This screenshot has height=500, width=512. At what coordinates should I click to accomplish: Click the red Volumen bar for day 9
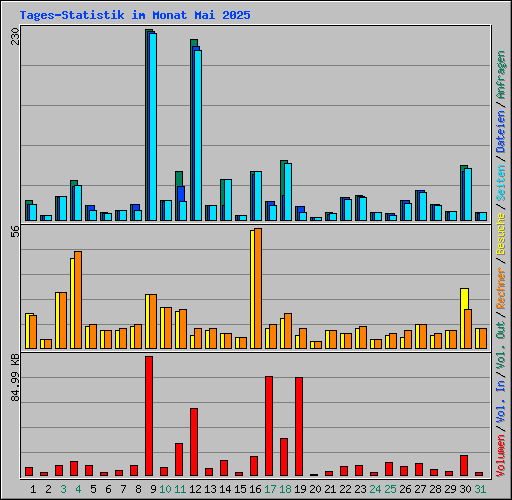click(x=149, y=416)
